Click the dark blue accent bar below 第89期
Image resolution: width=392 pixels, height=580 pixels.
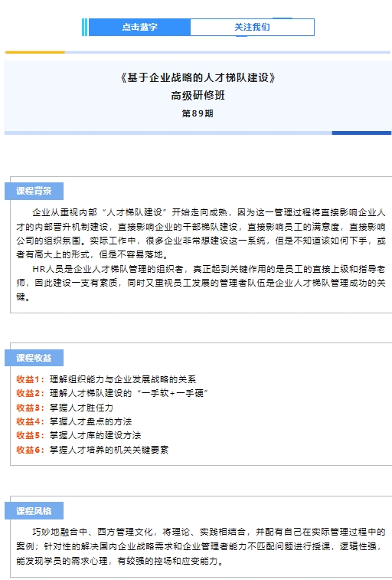point(361,133)
